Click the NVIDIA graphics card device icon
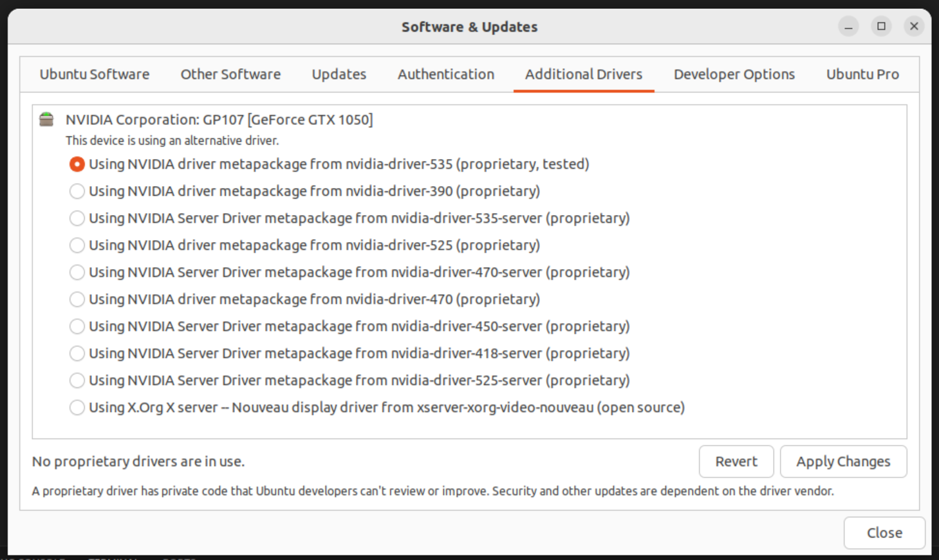This screenshot has height=560, width=939. (46, 120)
